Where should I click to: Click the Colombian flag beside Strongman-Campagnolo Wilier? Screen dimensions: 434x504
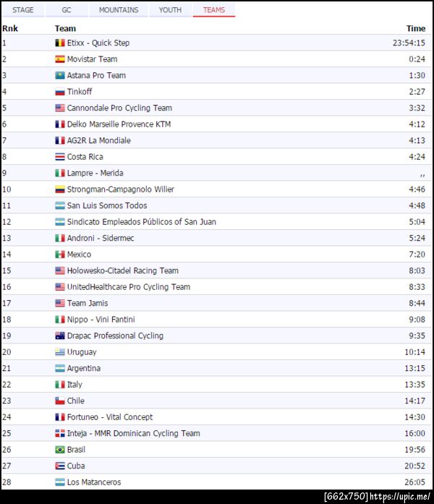pos(60,189)
